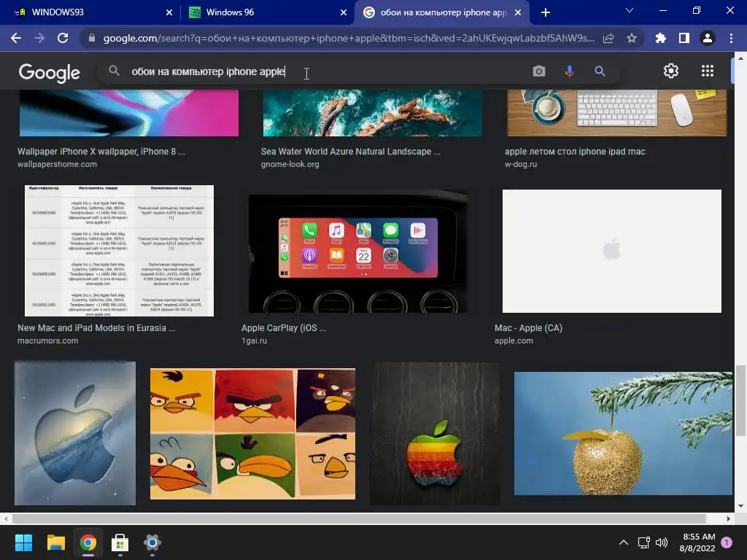
Task: Open the tab search chevron
Action: (x=630, y=10)
